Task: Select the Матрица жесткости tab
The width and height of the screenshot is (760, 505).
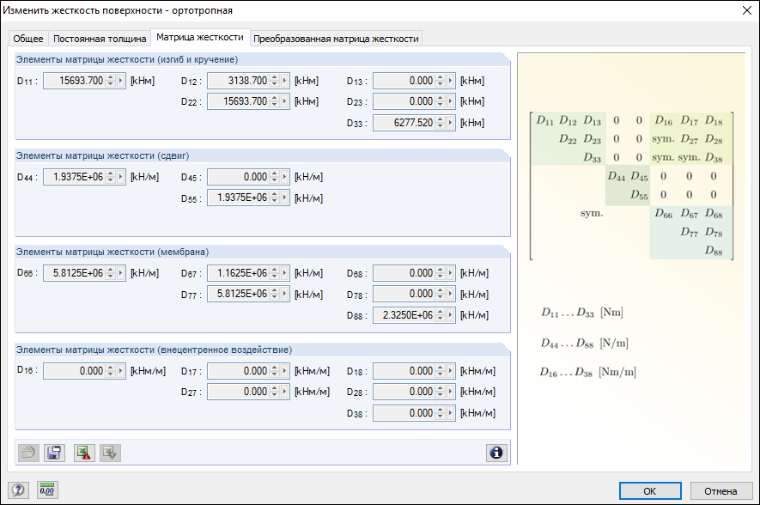Action: (200, 37)
